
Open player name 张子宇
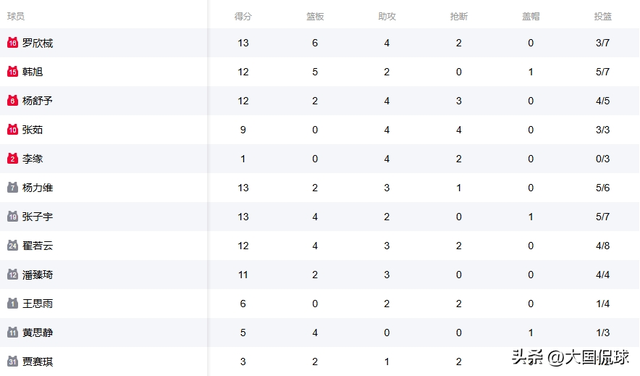click(38, 217)
